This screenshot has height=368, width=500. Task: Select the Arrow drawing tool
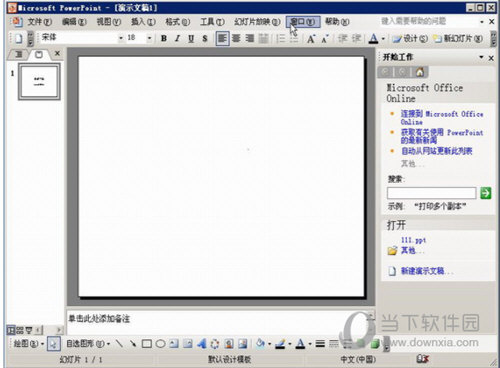pyautogui.click(x=133, y=343)
